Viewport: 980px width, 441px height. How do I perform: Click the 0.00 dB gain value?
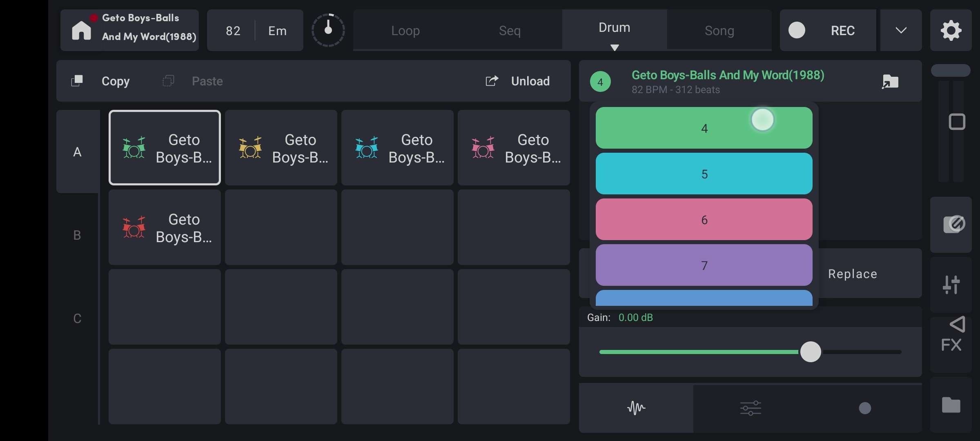635,318
